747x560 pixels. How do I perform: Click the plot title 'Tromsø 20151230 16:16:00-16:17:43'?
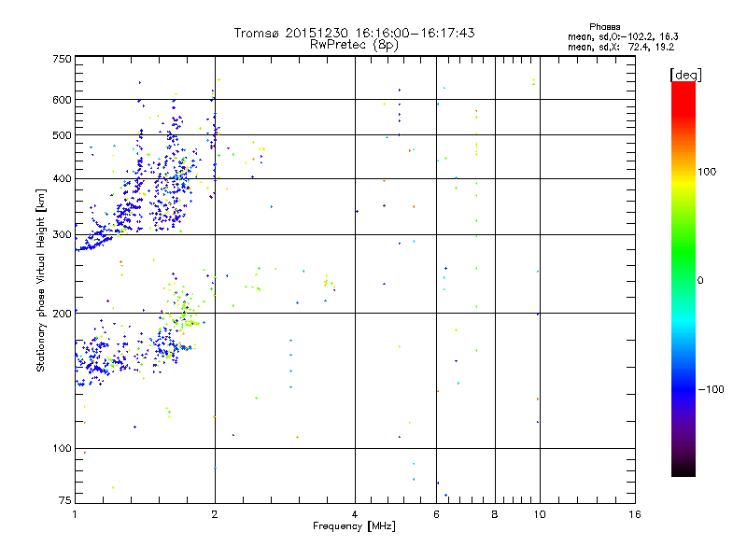[x=354, y=33]
